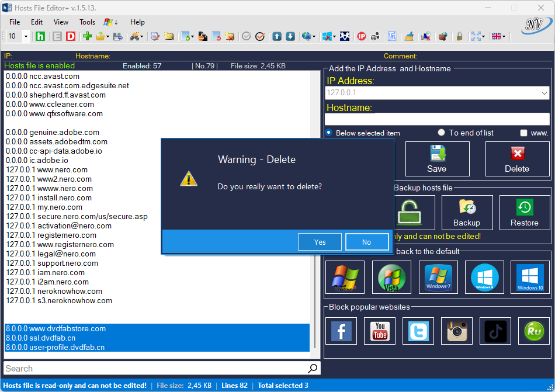The width and height of the screenshot is (555, 392).
Task: Click the magnifier icon in Search box
Action: point(313,368)
